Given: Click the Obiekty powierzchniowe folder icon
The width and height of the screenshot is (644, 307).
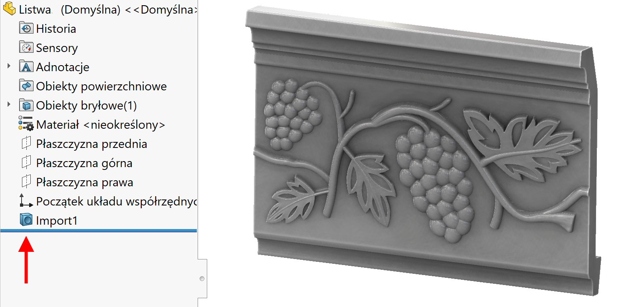Looking at the screenshot, I should pyautogui.click(x=26, y=86).
